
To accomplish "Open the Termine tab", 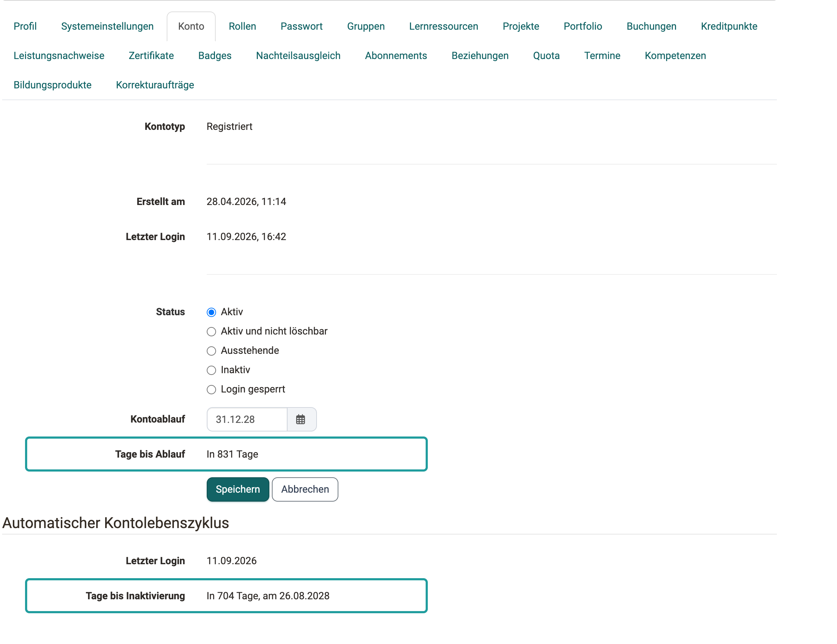I will coord(602,56).
